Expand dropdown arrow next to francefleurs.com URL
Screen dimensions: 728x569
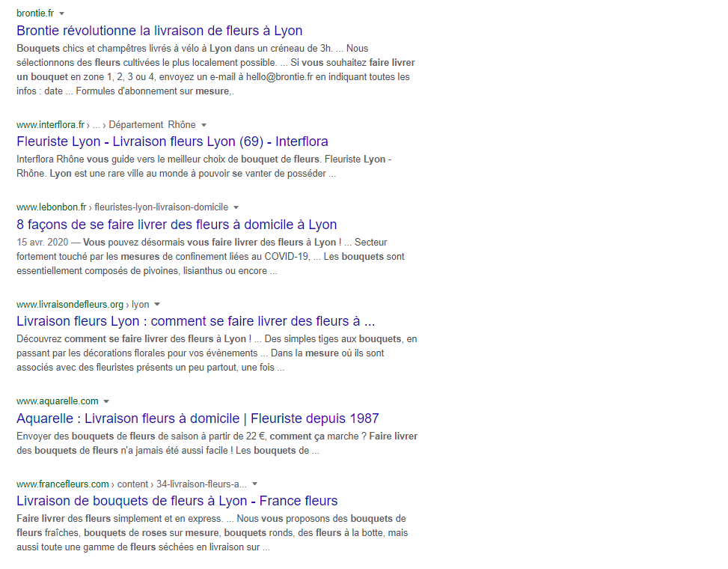pos(255,484)
